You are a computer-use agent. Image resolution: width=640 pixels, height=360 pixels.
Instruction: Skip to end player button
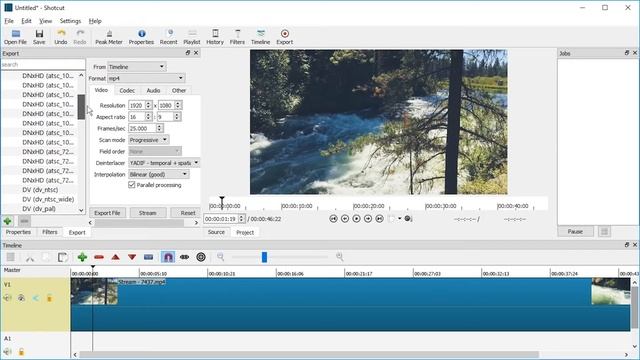point(380,219)
